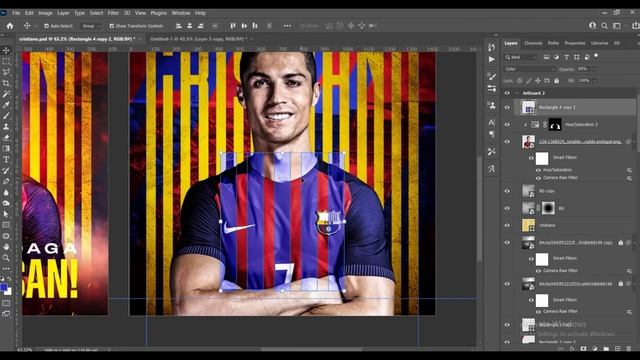Create new adjustment layer icon
Viewport: 640px width, 360px height.
[x=595, y=349]
